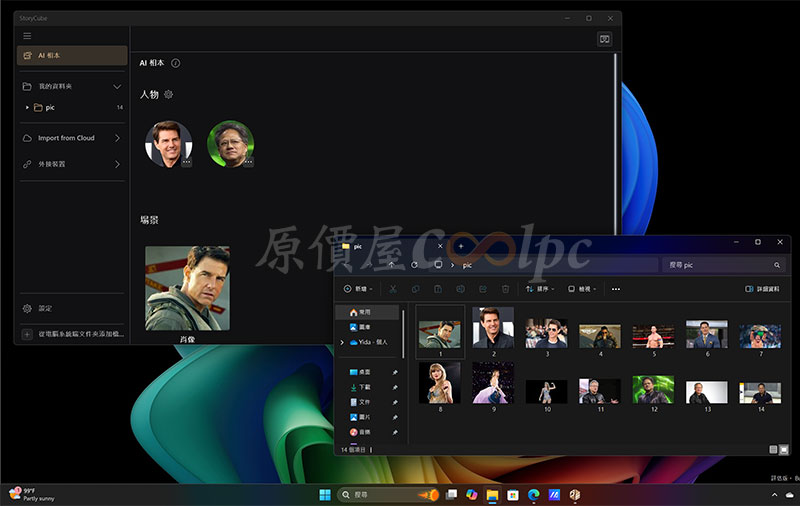Open the 新增 dropdown in File Explorer
Image resolution: width=800 pixels, height=506 pixels.
[x=358, y=289]
